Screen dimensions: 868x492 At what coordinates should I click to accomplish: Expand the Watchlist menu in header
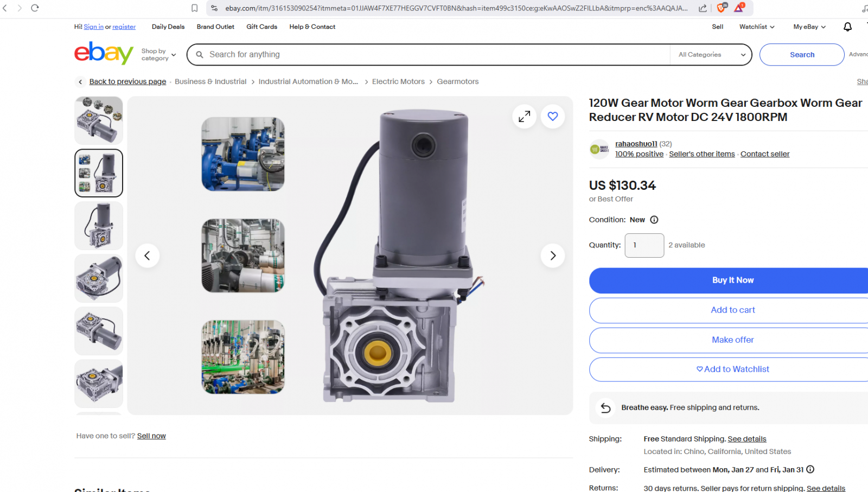click(756, 27)
